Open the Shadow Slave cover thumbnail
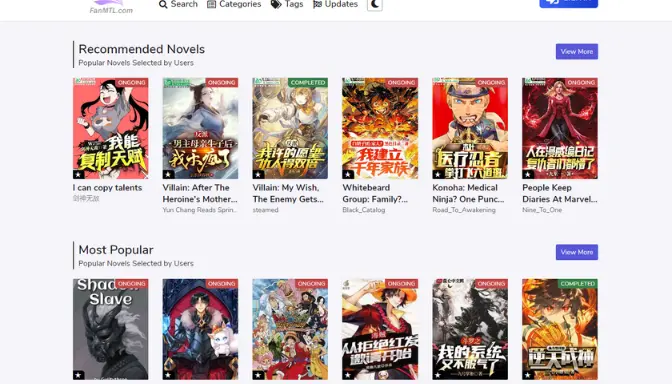This screenshot has width=672, height=384. pos(111,329)
